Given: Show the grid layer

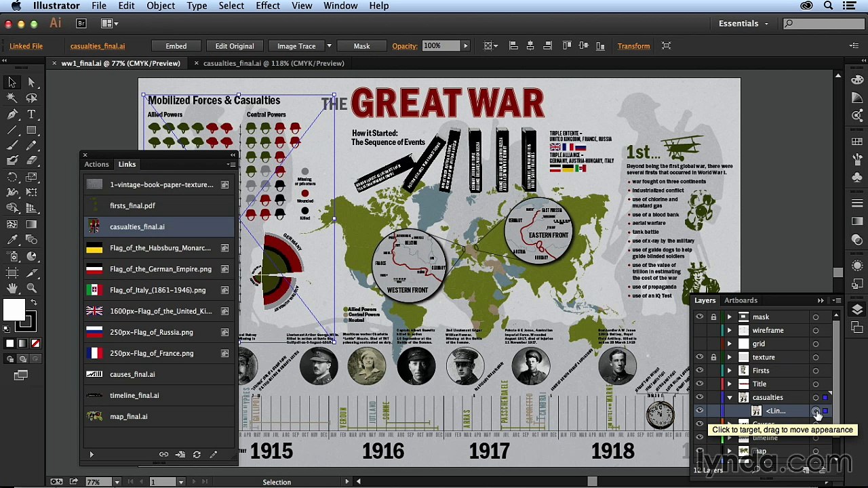Looking at the screenshot, I should point(699,344).
